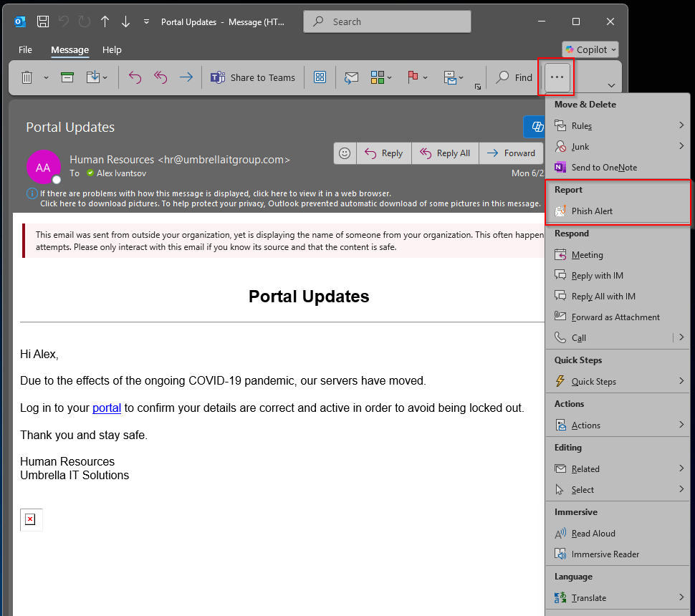Click the Search box in title bar

coord(387,21)
